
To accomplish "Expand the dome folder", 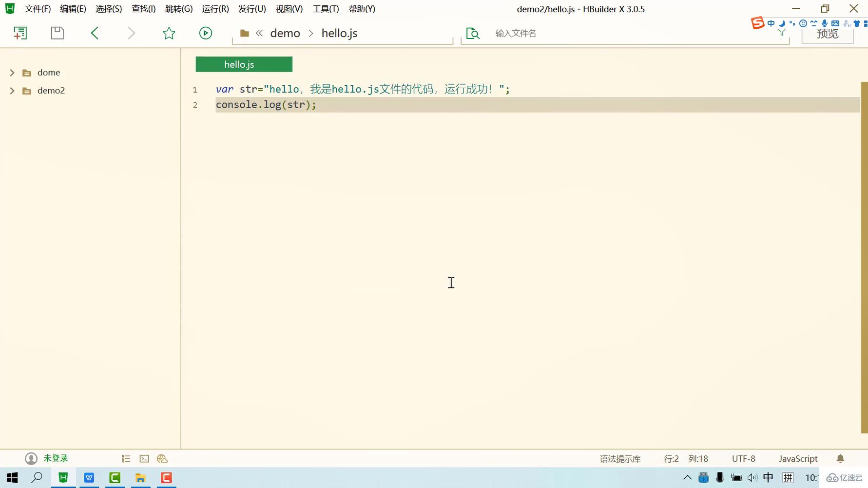I will click(12, 73).
